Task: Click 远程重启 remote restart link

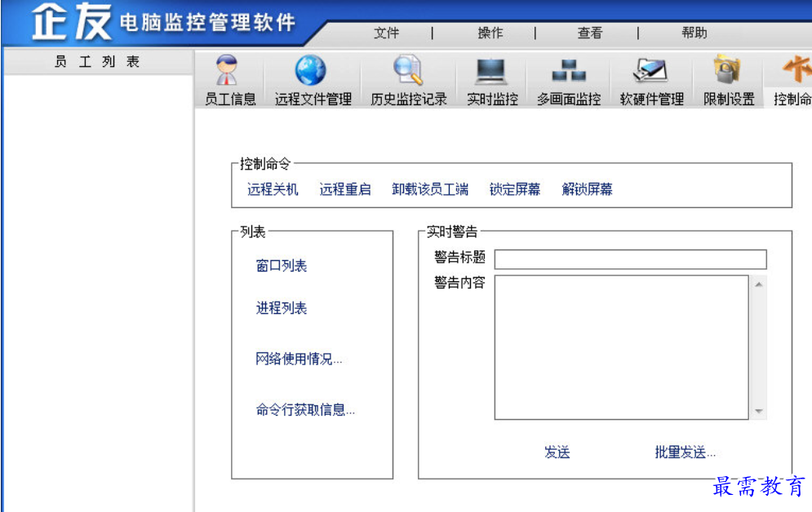Action: 344,190
